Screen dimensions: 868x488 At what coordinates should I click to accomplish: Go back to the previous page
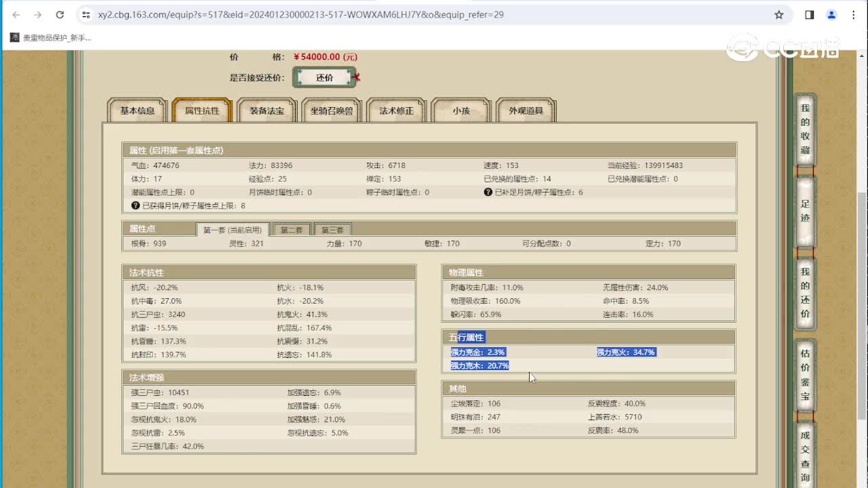[16, 14]
